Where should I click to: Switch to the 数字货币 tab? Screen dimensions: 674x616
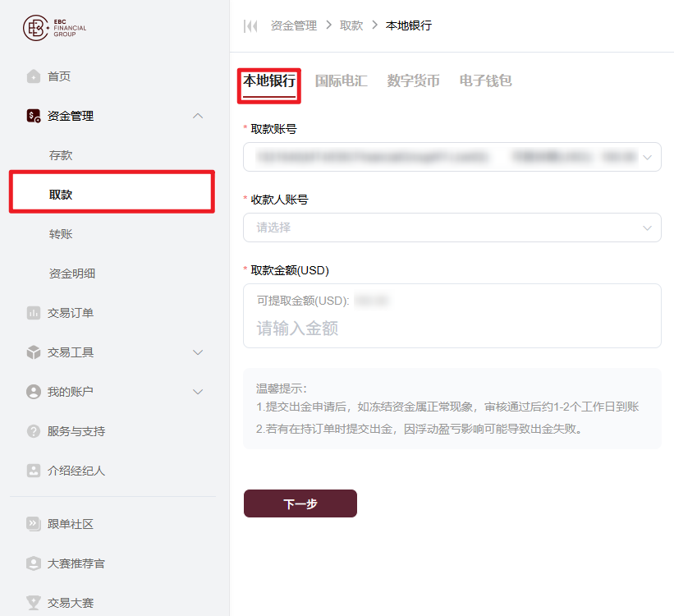[x=414, y=80]
